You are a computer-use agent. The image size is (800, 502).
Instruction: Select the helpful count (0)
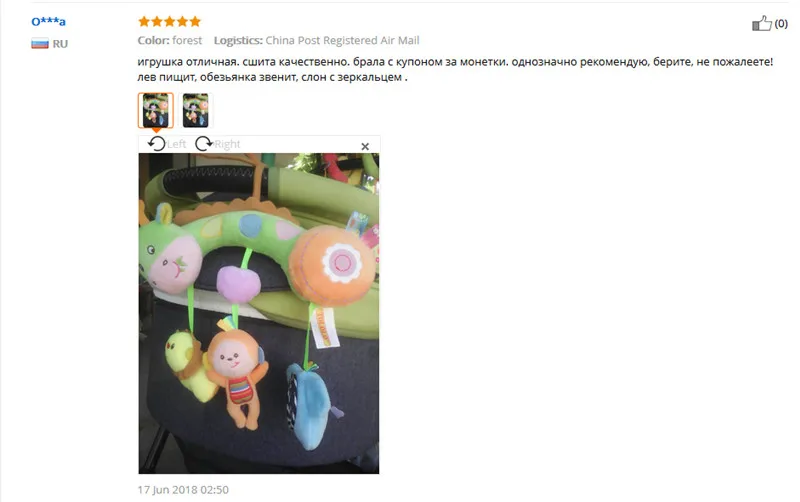(x=781, y=23)
